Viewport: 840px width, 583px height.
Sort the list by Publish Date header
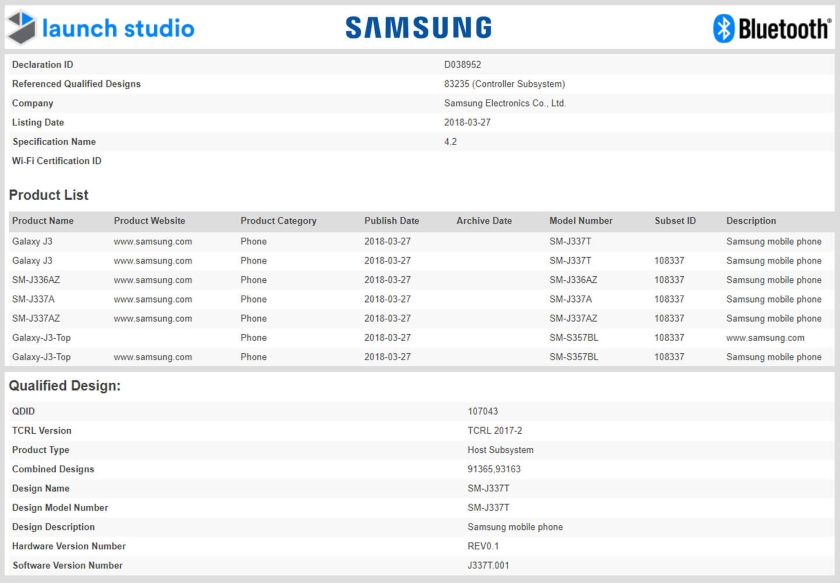[x=391, y=221]
